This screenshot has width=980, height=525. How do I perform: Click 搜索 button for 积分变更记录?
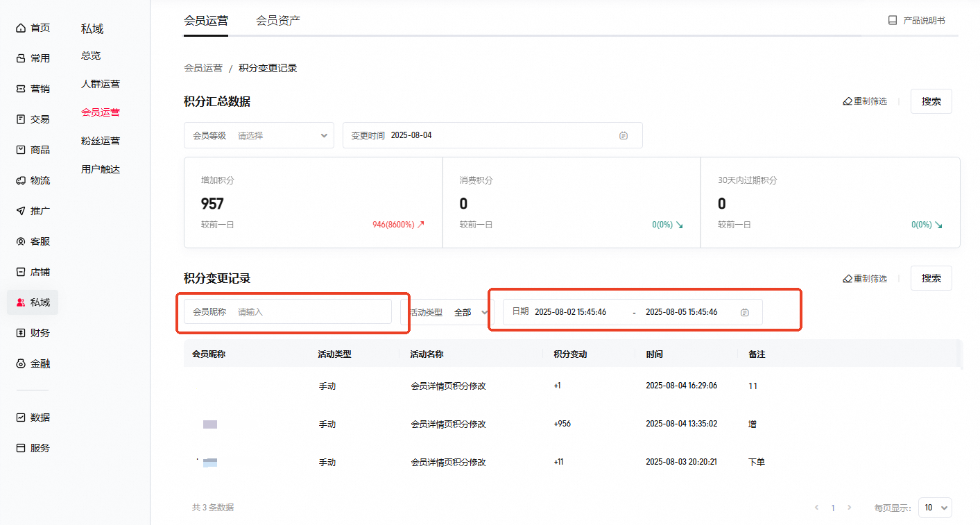click(x=931, y=278)
